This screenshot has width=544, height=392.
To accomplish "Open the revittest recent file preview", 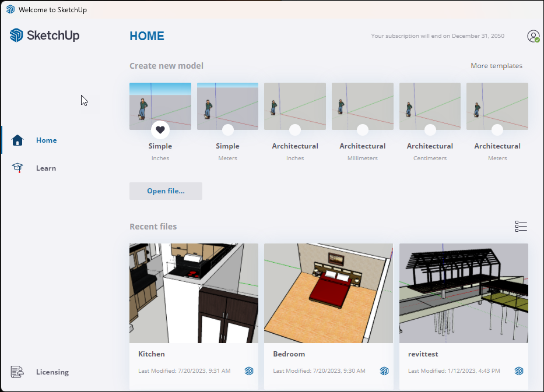I will [x=464, y=293].
